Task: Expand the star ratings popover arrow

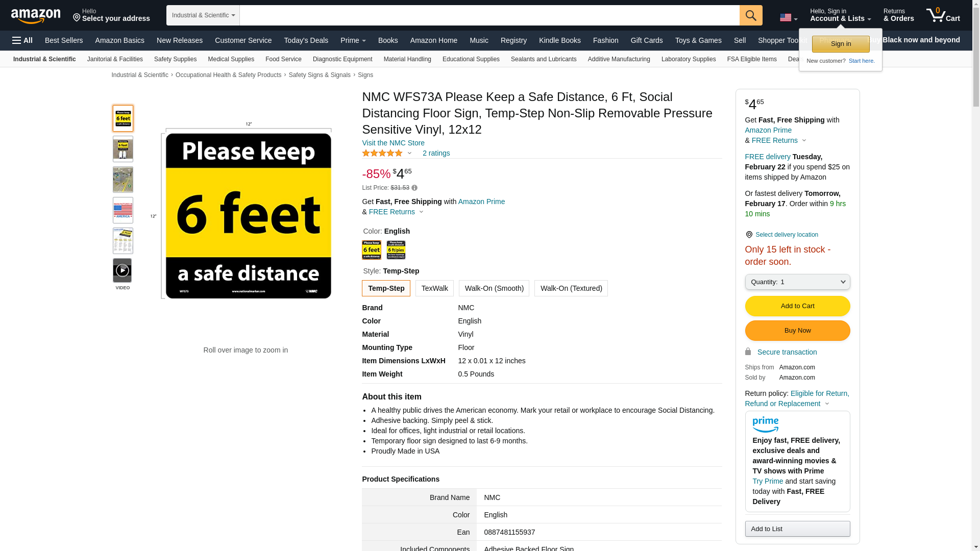Action: tap(409, 154)
